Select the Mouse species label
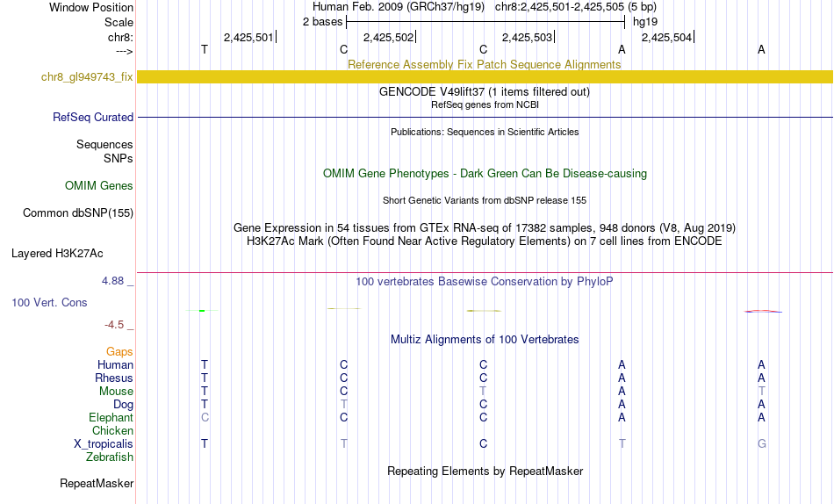834x504 pixels. coord(117,392)
